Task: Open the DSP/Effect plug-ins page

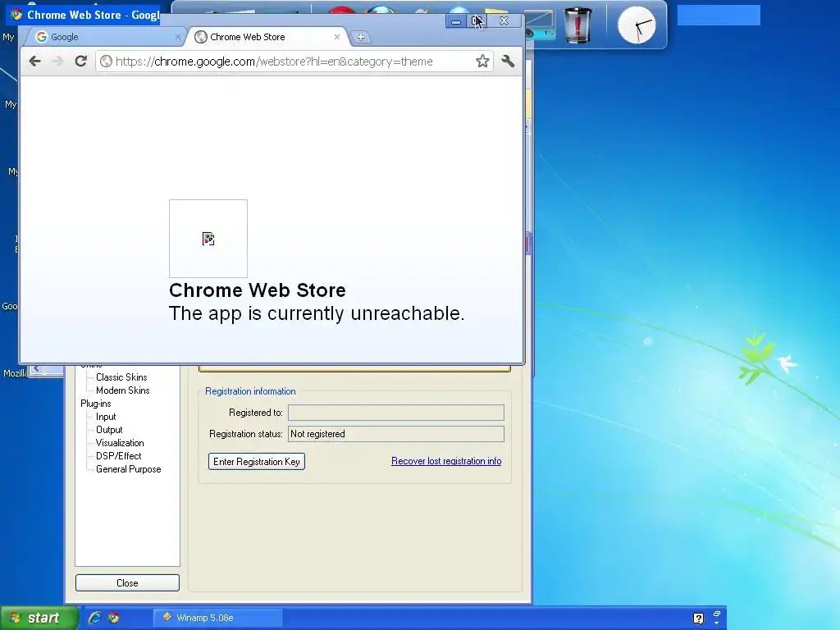Action: pos(119,456)
